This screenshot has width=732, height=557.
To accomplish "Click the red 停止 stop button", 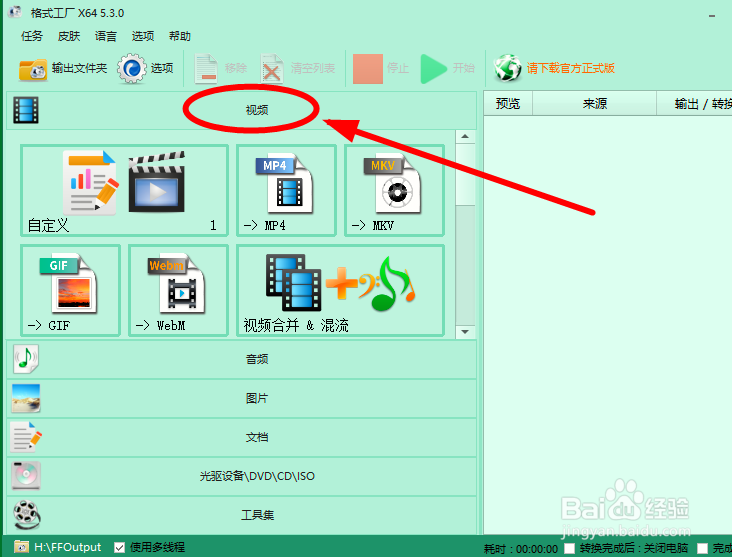I will pos(368,69).
